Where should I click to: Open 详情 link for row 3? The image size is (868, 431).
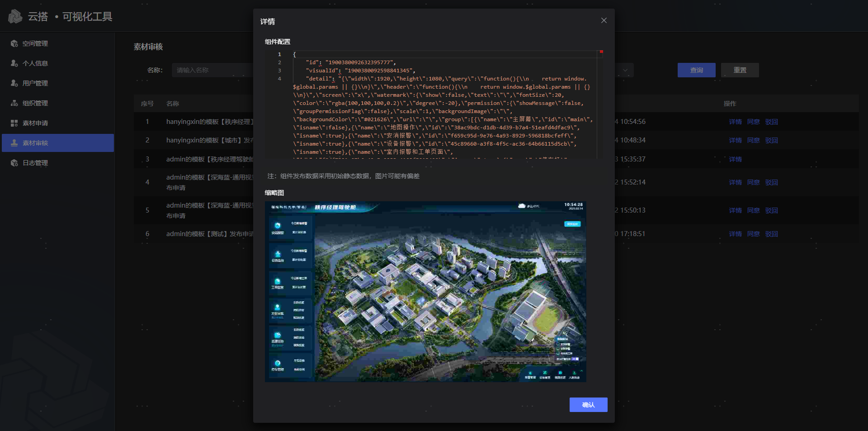tap(735, 159)
